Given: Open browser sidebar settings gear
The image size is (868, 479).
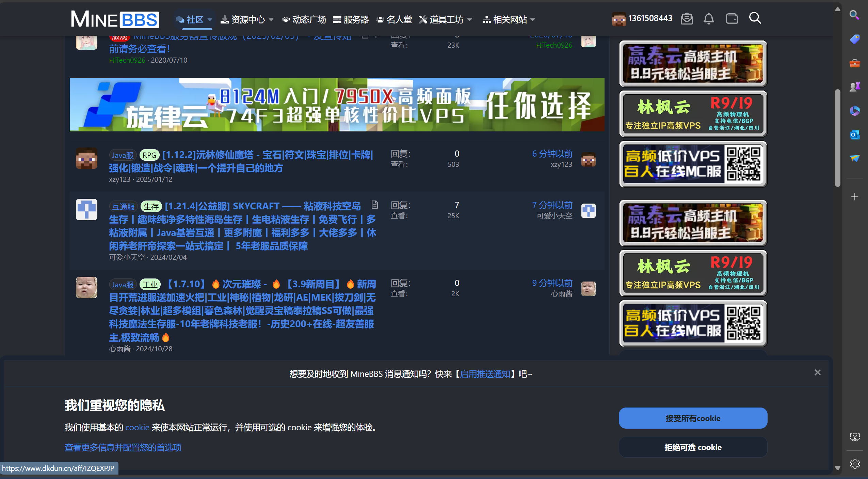Looking at the screenshot, I should 854,464.
